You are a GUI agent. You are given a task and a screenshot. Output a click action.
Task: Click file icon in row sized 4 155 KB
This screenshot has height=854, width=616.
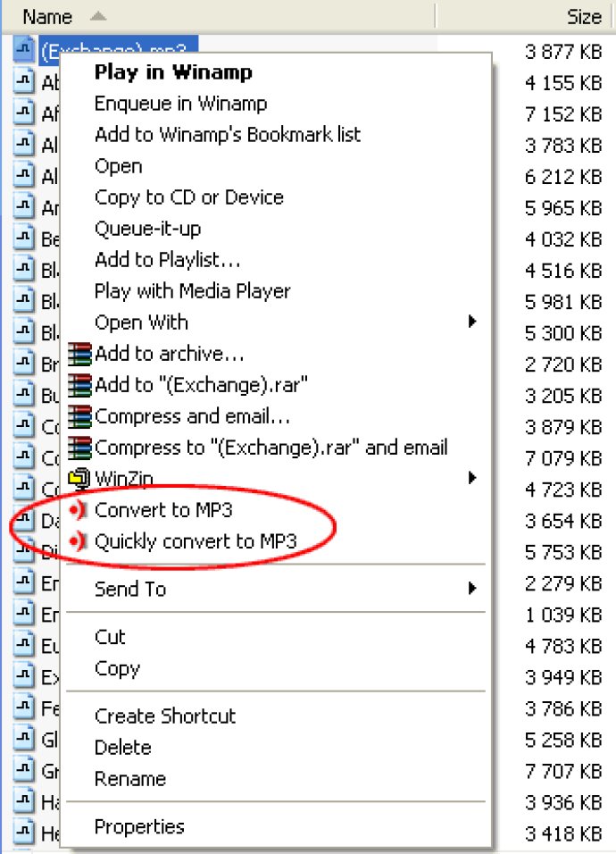[x=23, y=81]
